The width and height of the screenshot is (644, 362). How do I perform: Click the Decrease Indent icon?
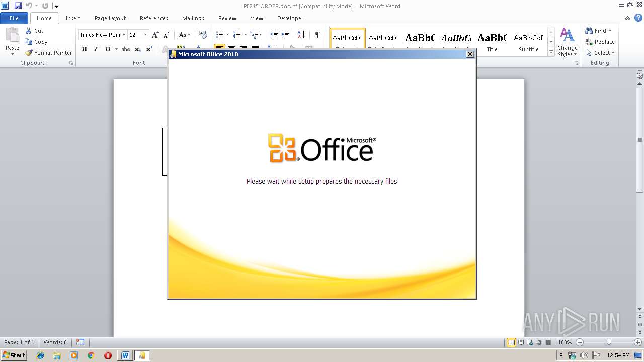pos(274,35)
